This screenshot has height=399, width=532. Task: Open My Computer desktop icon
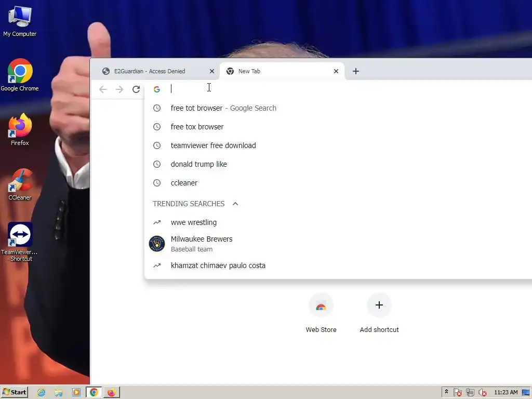[20, 21]
